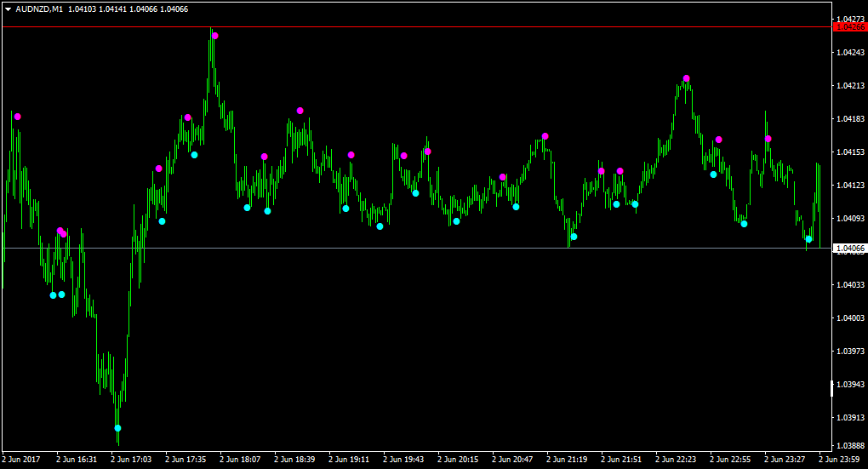This screenshot has width=868, height=469.
Task: Click the magenta dot at the chart's highest peak
Action: 214,36
